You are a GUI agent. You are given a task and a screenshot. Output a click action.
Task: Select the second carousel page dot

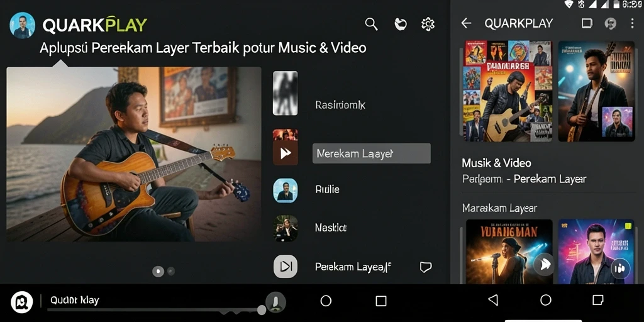pos(171,271)
